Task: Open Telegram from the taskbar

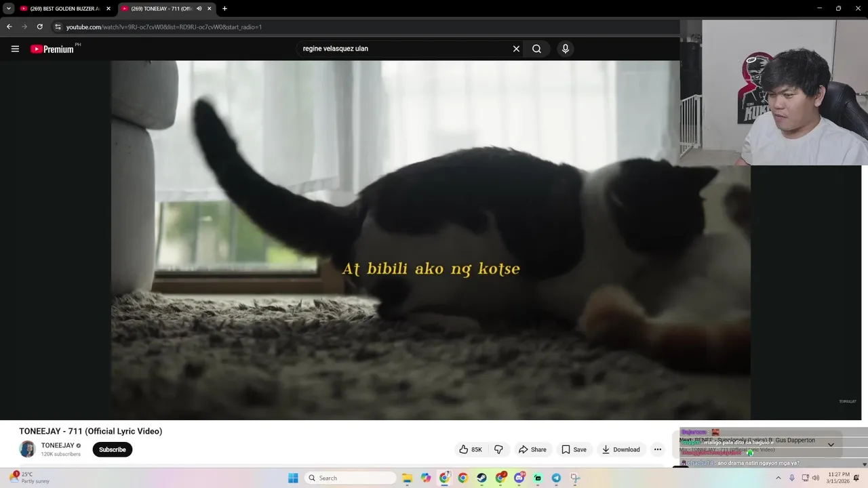Action: tap(556, 478)
